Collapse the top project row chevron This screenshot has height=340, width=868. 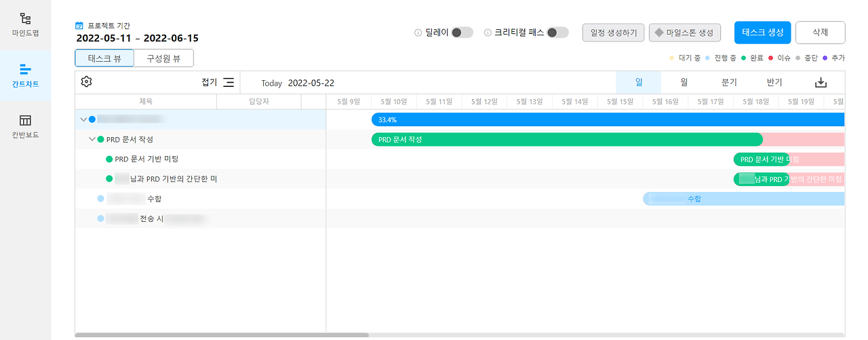[x=83, y=119]
